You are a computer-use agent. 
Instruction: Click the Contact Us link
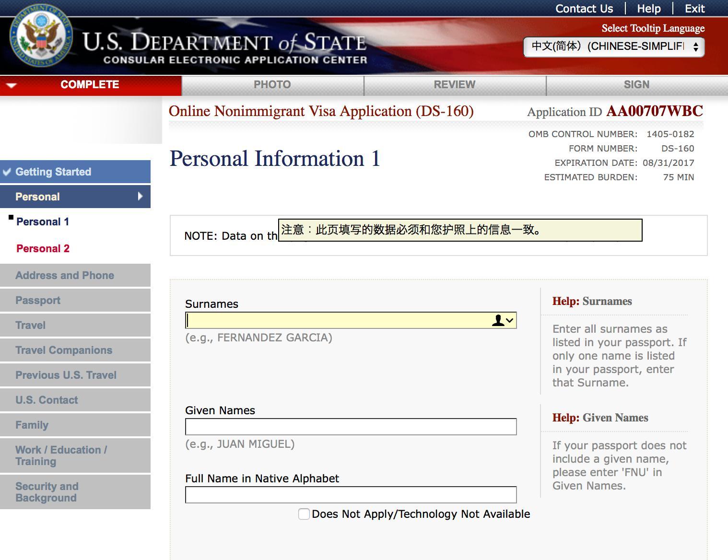tap(584, 9)
